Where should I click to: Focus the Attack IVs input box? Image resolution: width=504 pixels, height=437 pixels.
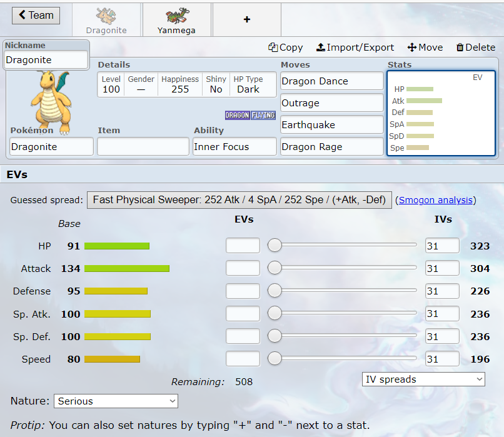442,268
